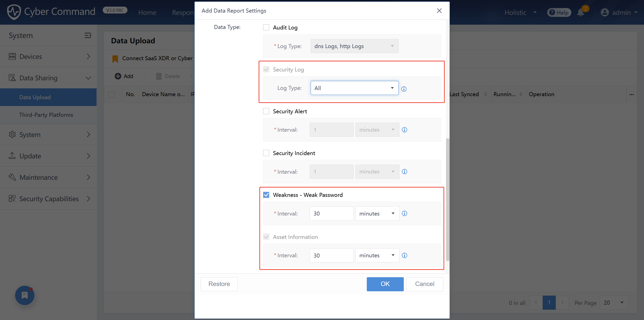Go to Third-Party Platforms
This screenshot has height=320, width=644.
click(x=46, y=115)
